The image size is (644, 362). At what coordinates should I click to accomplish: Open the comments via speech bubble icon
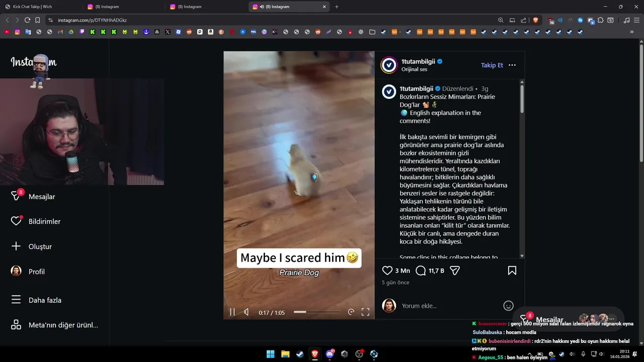[x=421, y=270]
